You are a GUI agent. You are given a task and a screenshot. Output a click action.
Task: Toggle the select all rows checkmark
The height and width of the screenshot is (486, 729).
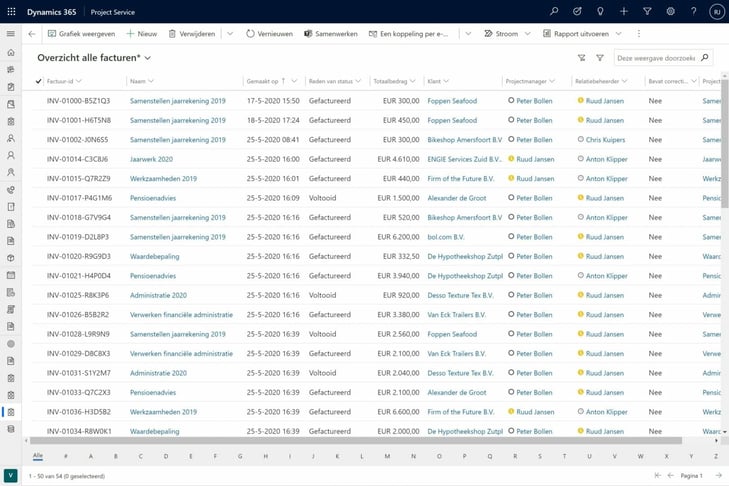point(39,81)
